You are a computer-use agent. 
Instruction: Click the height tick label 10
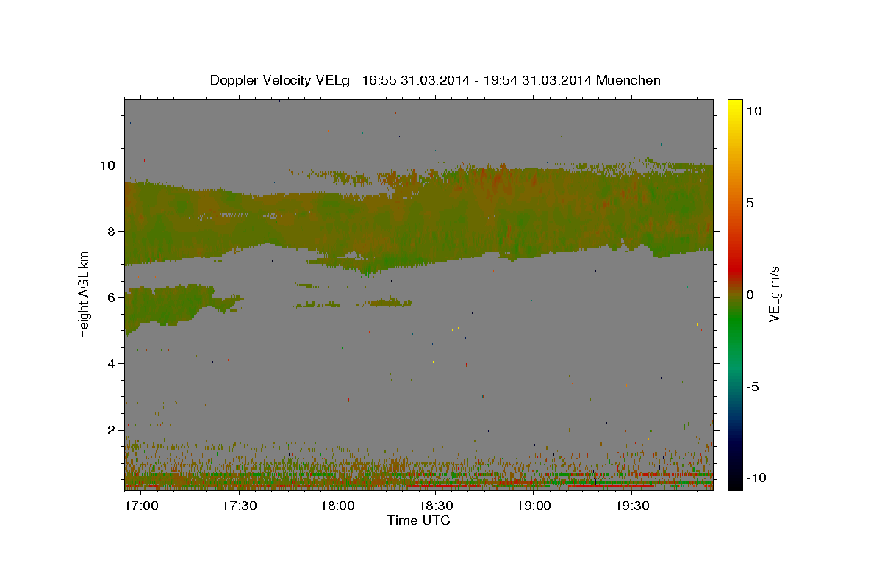coord(109,165)
